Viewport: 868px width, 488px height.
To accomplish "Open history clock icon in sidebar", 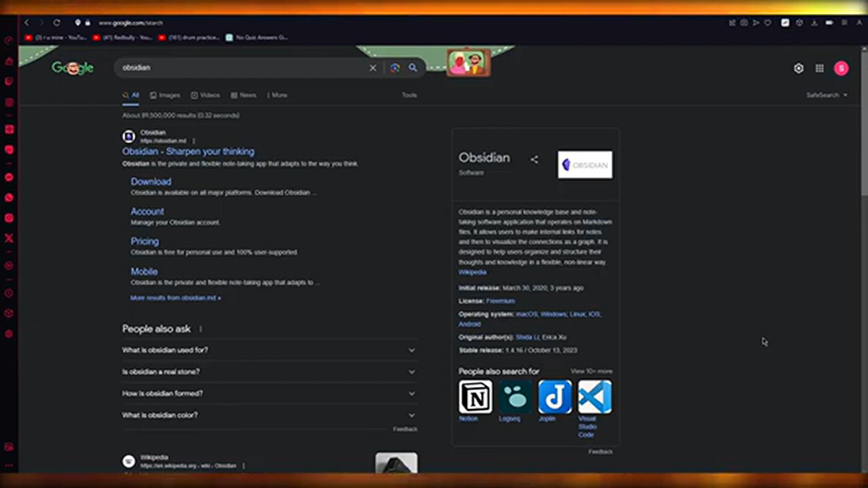I will pos(9,293).
